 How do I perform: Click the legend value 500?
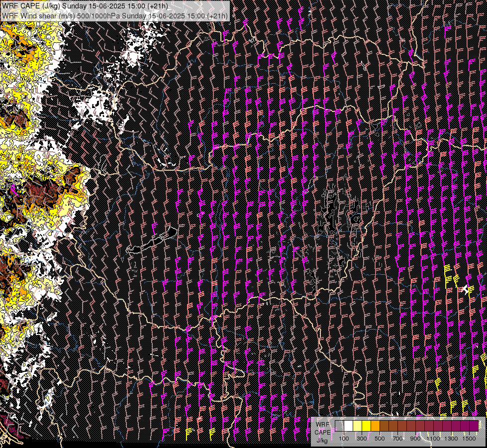pyautogui.click(x=380, y=439)
